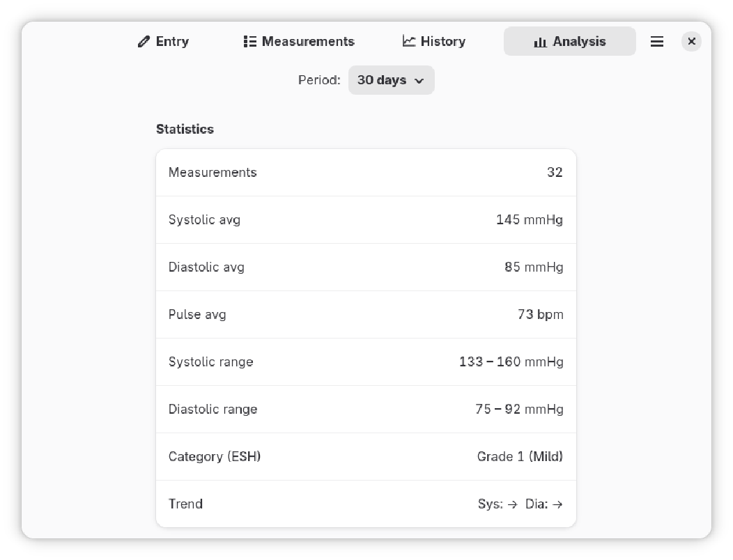Click the Systolic range row
Image resolution: width=733 pixels, height=560 pixels.
coord(366,362)
